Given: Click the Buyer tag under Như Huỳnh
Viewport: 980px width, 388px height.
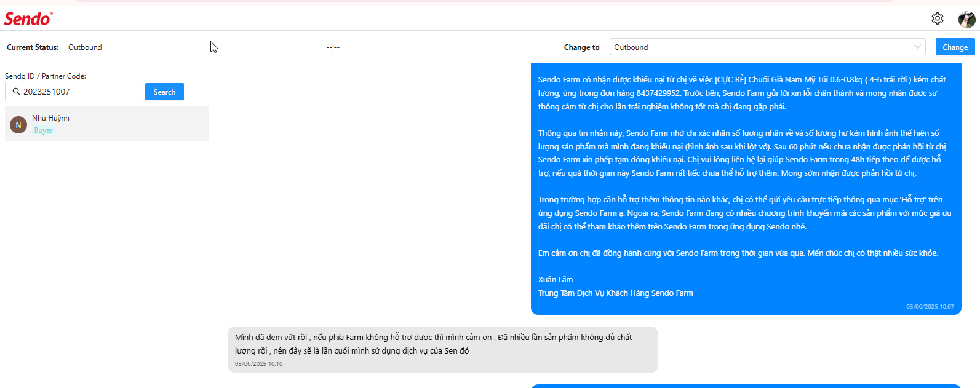Looking at the screenshot, I should (x=43, y=130).
